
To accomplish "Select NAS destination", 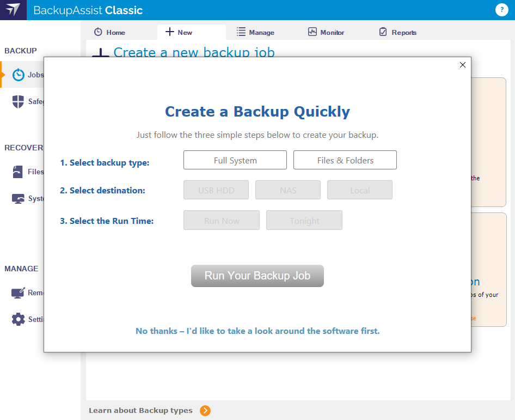I will [288, 190].
